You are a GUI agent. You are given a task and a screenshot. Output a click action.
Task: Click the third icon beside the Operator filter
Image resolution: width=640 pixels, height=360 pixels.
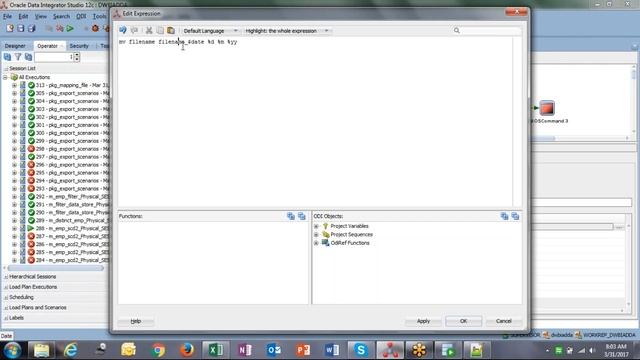(x=28, y=57)
